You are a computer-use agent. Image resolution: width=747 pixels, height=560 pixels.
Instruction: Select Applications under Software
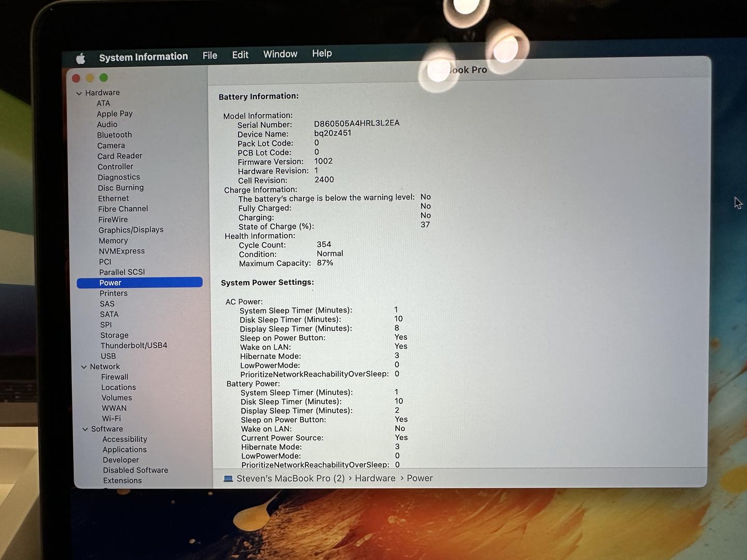tap(125, 450)
